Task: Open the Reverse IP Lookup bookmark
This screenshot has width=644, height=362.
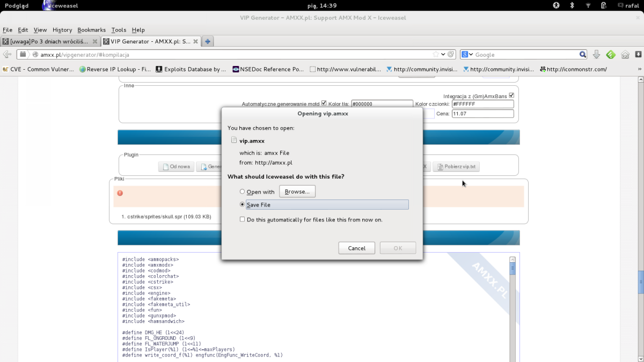Action: pyautogui.click(x=115, y=69)
